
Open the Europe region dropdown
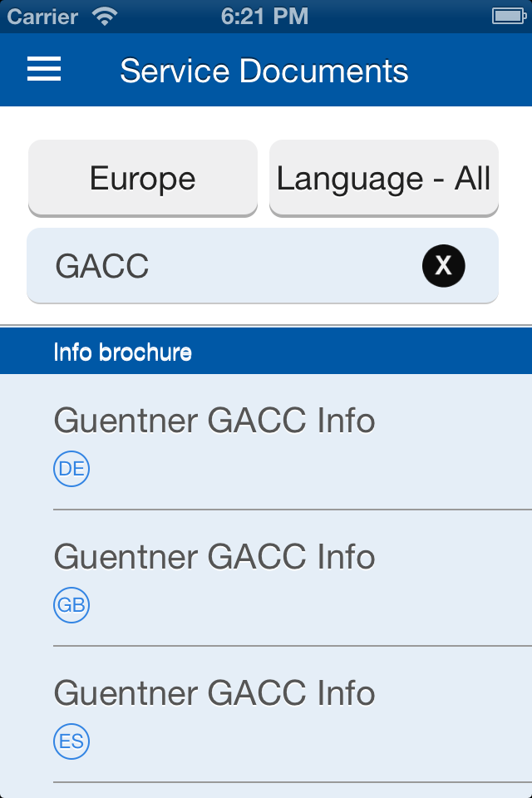[x=143, y=178]
